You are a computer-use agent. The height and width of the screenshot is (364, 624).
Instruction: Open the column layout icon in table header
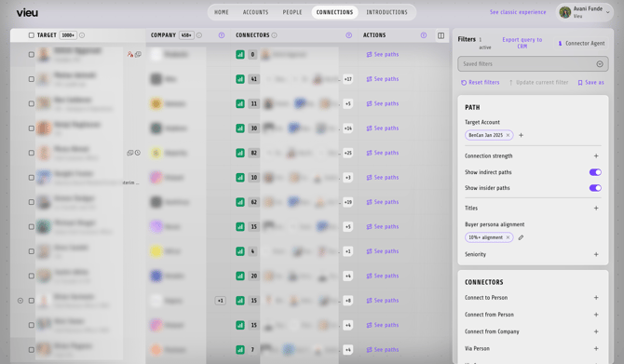pyautogui.click(x=441, y=35)
